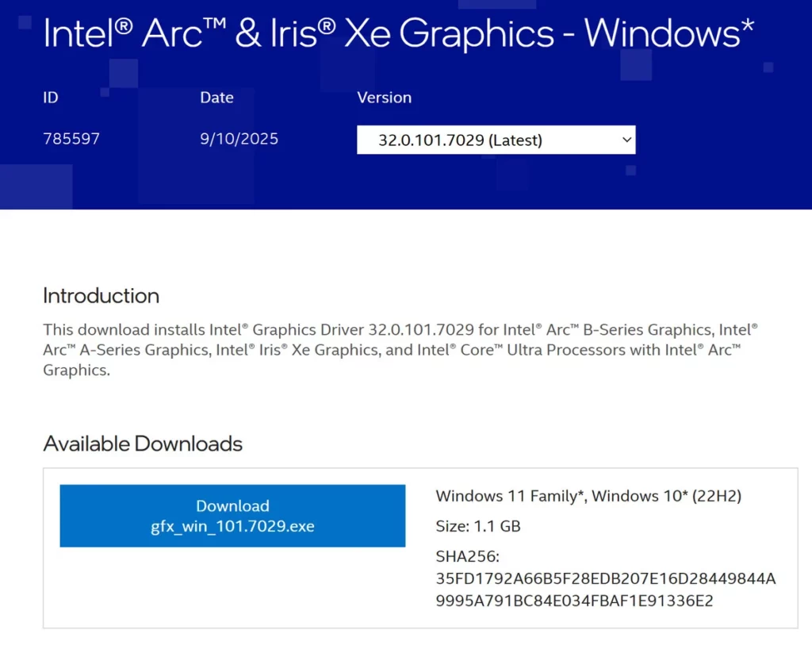Click the Date column label
The width and height of the screenshot is (812, 657).
216,98
